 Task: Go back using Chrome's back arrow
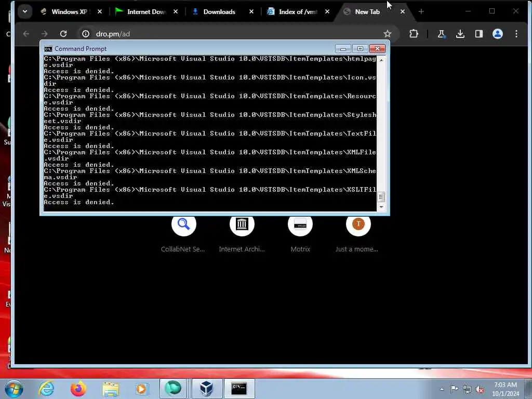pos(26,34)
